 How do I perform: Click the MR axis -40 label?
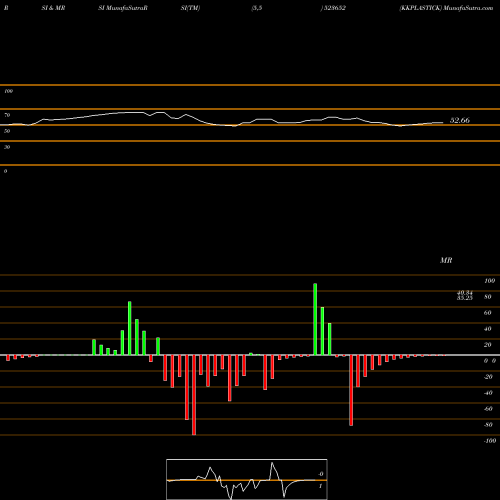pyautogui.click(x=488, y=393)
